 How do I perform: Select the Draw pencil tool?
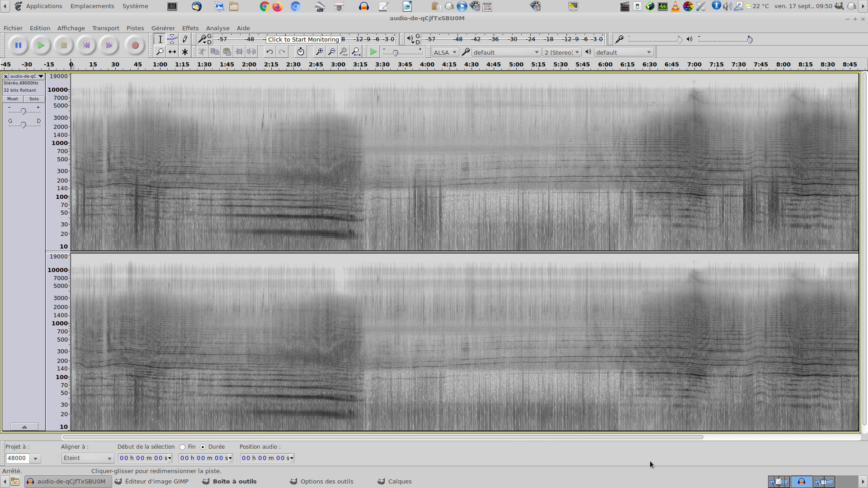click(184, 39)
